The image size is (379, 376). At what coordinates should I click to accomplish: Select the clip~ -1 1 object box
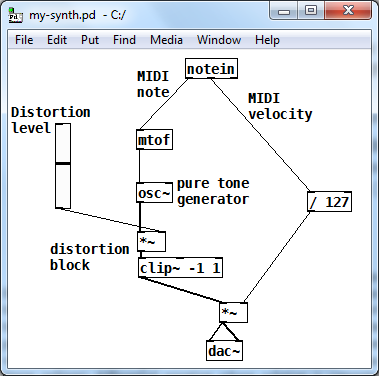click(180, 267)
